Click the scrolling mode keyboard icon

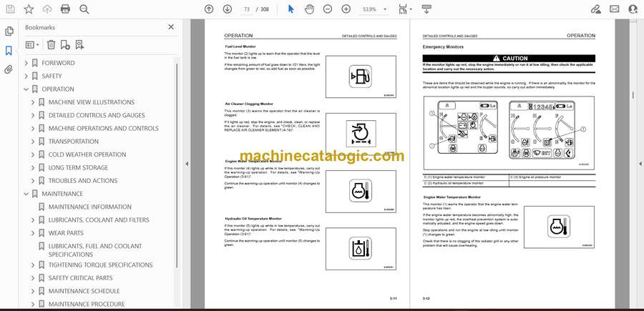point(426,9)
